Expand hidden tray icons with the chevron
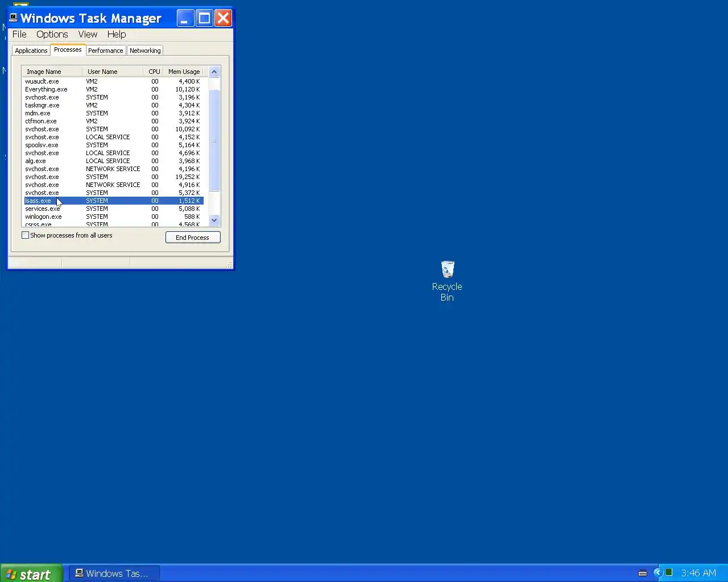 [x=657, y=573]
